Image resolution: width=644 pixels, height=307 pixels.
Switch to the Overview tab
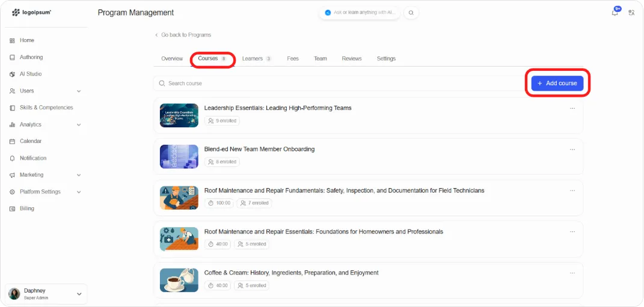tap(172, 59)
